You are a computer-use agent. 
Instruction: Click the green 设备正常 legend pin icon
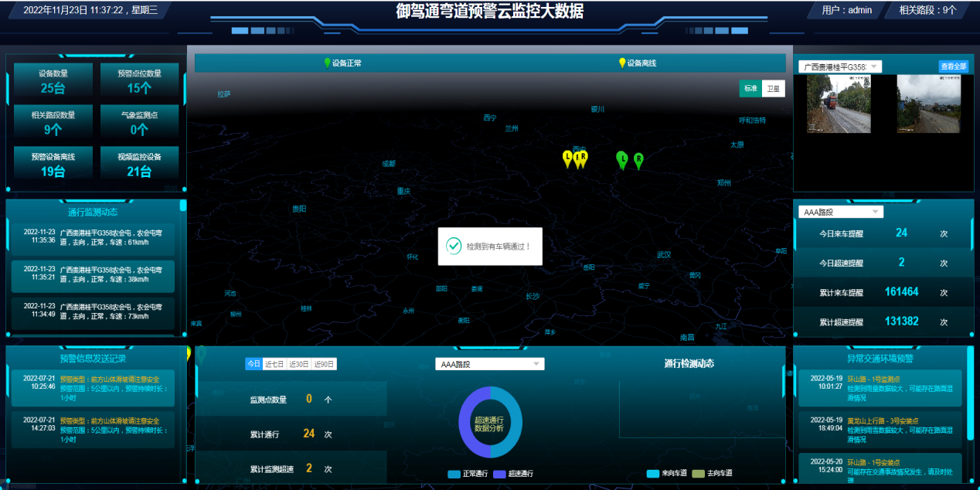point(327,63)
